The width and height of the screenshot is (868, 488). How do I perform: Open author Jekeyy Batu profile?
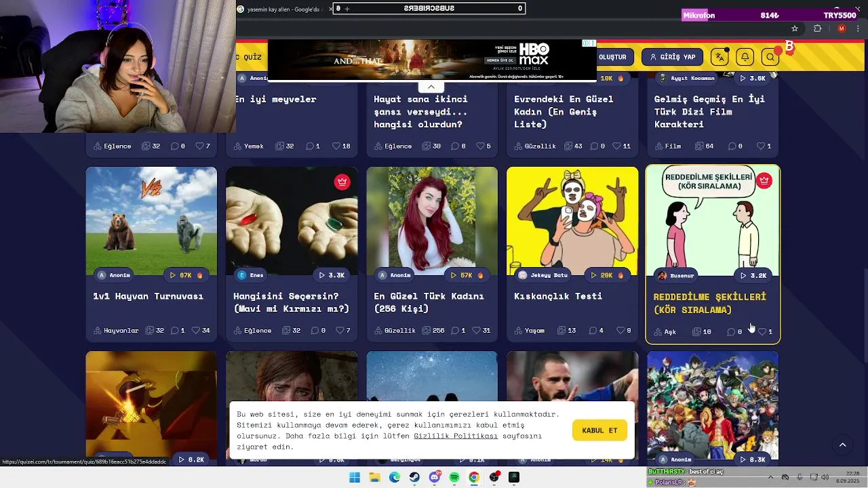coord(542,275)
